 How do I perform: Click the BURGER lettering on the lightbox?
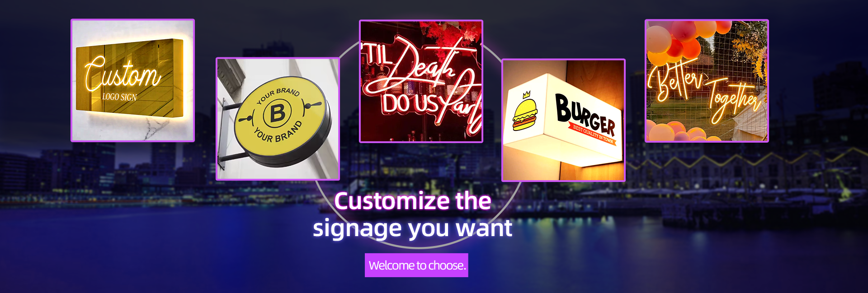585,115
